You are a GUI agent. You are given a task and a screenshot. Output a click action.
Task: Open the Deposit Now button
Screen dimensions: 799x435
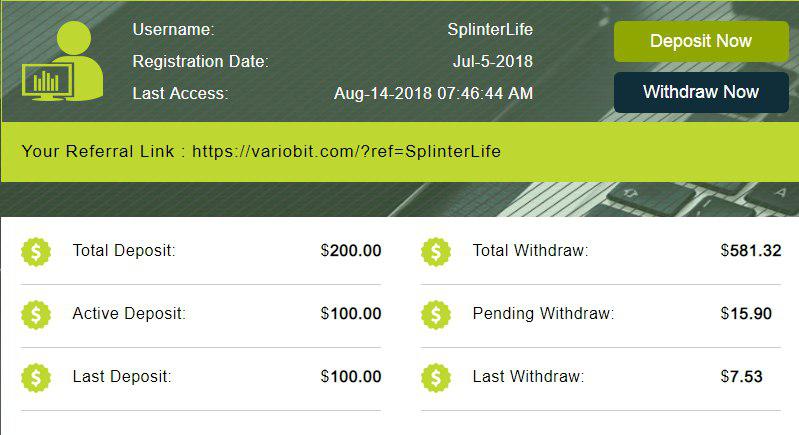pos(701,41)
